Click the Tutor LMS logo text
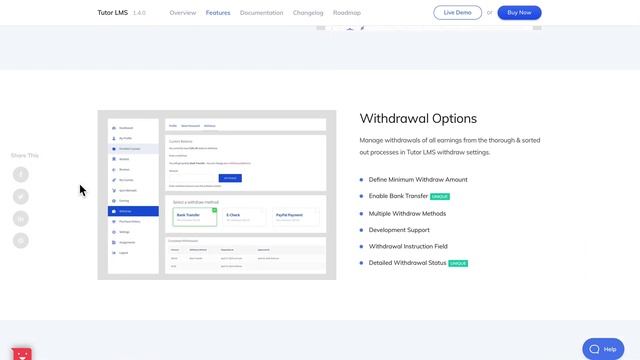 [113, 13]
